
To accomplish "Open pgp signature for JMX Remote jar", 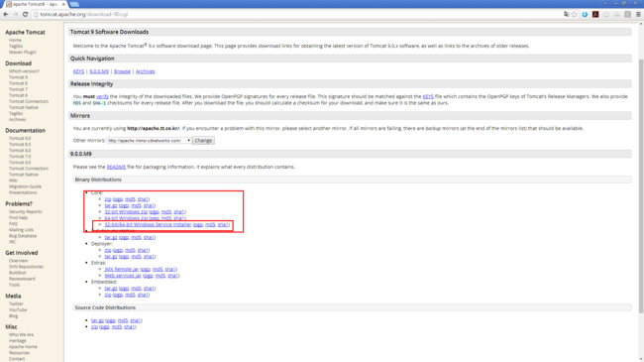I will tap(146, 270).
